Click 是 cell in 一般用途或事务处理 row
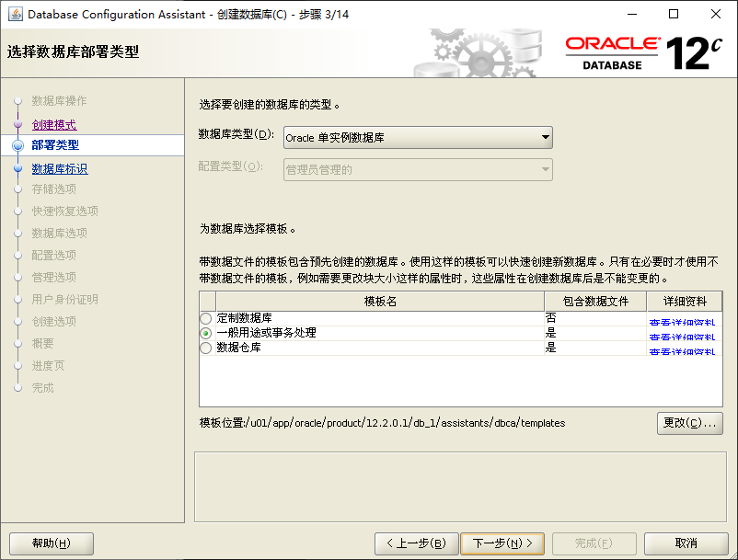The image size is (738, 560). click(x=595, y=333)
